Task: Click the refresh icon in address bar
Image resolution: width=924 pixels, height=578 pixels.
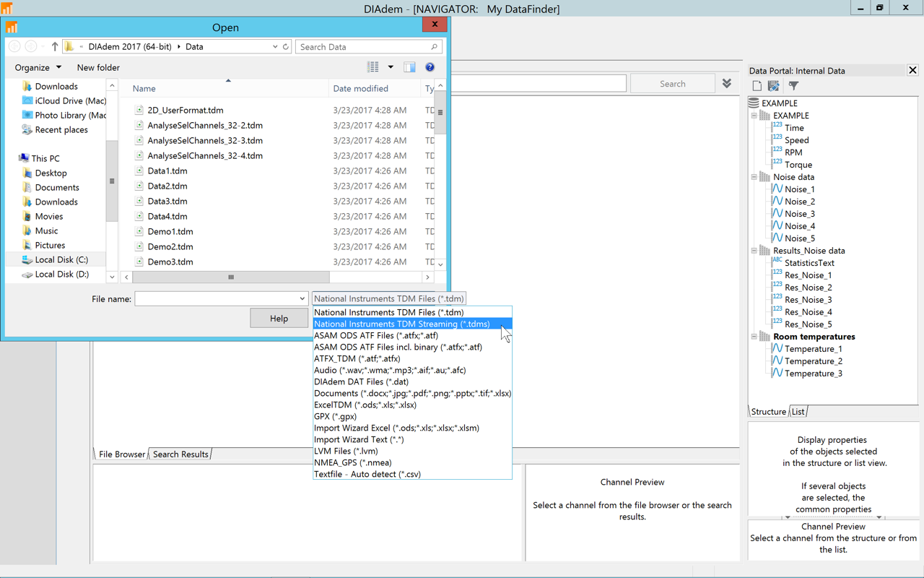Action: click(x=286, y=46)
